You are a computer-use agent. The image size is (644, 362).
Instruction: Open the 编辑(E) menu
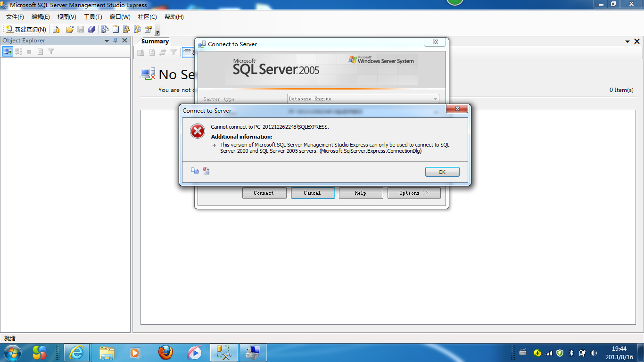click(41, 17)
